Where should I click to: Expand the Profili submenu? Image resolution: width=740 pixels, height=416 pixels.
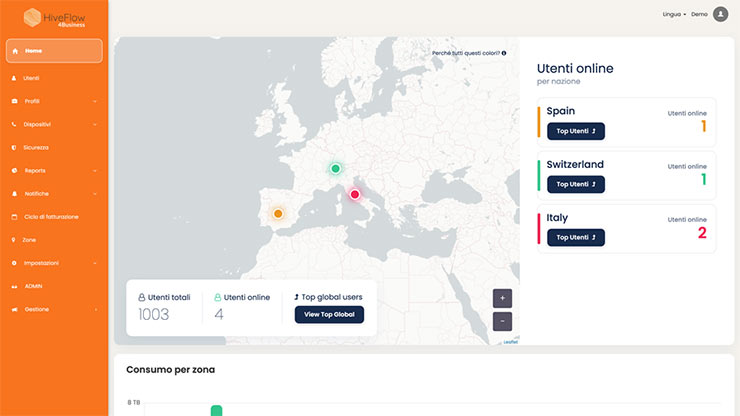pos(95,101)
